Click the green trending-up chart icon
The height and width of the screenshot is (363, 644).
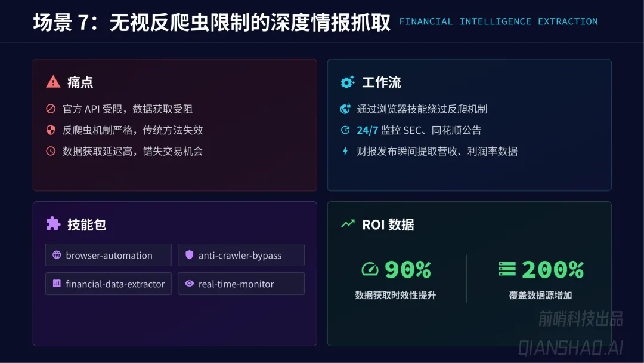point(347,224)
